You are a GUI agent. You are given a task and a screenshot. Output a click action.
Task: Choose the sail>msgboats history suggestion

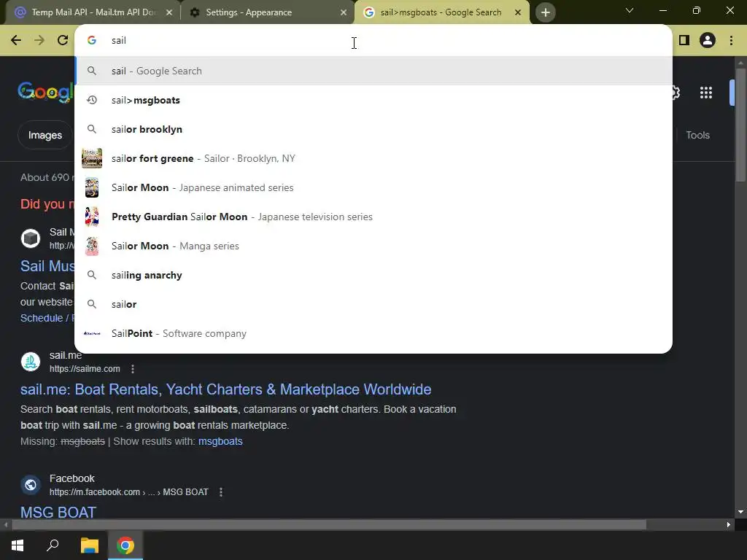pos(373,100)
